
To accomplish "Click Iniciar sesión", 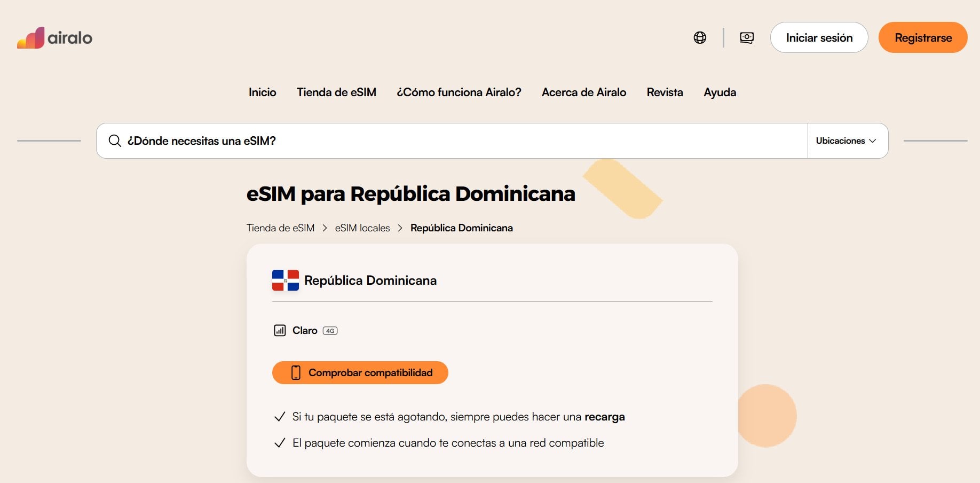I will (819, 37).
